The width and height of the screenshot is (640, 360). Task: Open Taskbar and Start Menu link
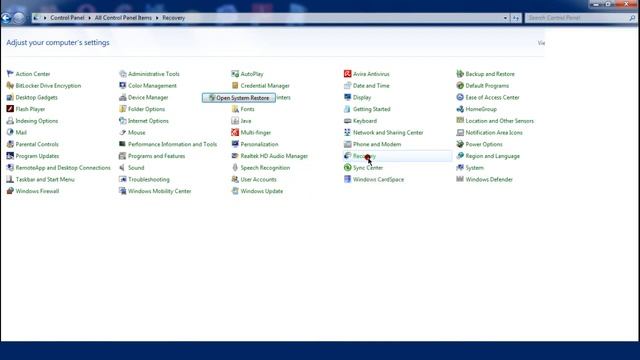[45, 180]
